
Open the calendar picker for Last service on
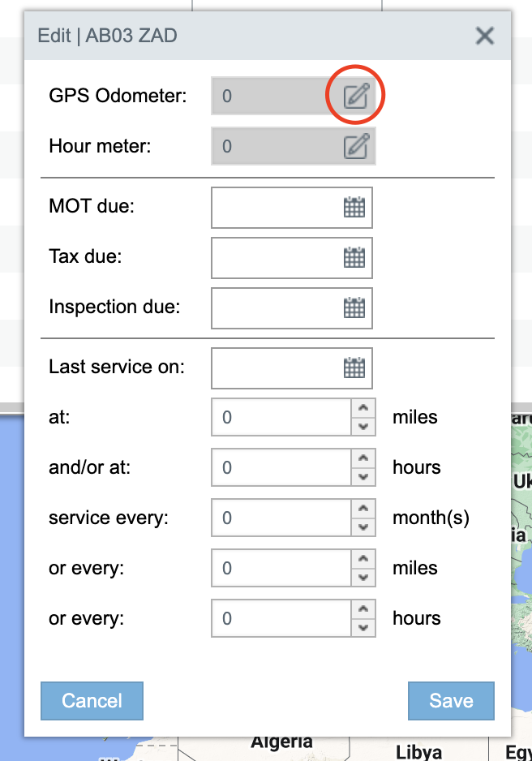coord(354,368)
